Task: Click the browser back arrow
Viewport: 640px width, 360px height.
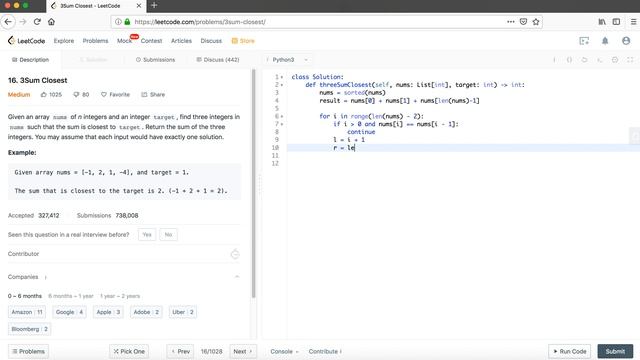Action: coord(8,22)
